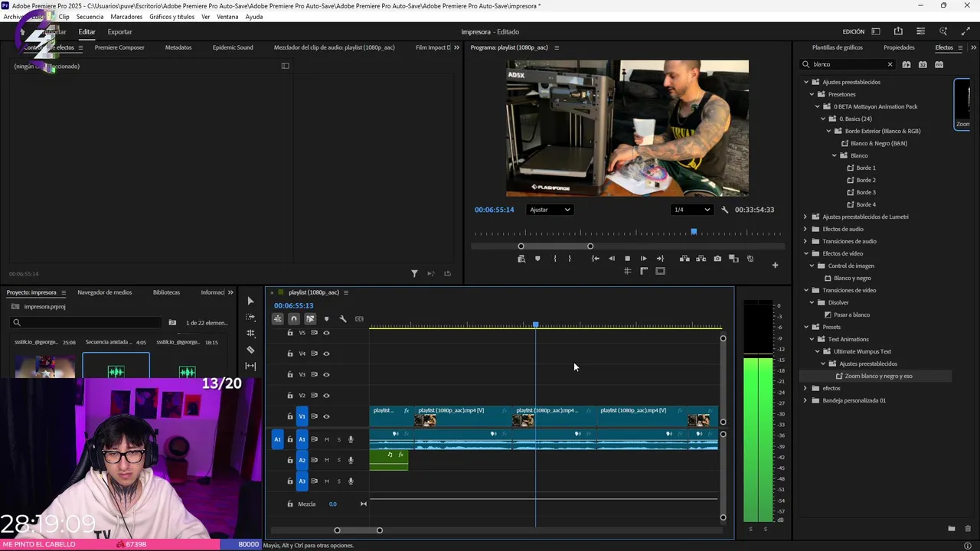980x551 pixels.
Task: Switch to the Exportar workspace tab
Action: pyautogui.click(x=119, y=32)
